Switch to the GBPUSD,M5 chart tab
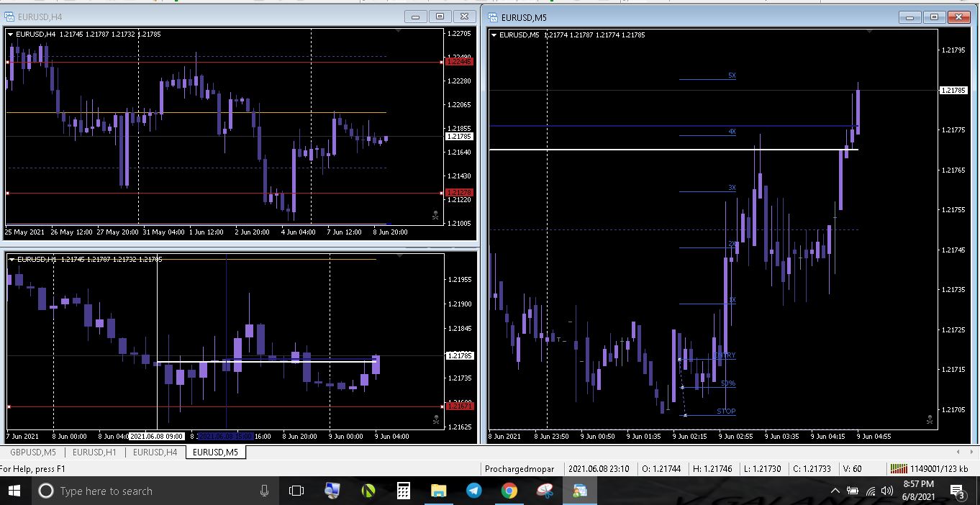Screen dimensions: 980x505 pos(32,452)
